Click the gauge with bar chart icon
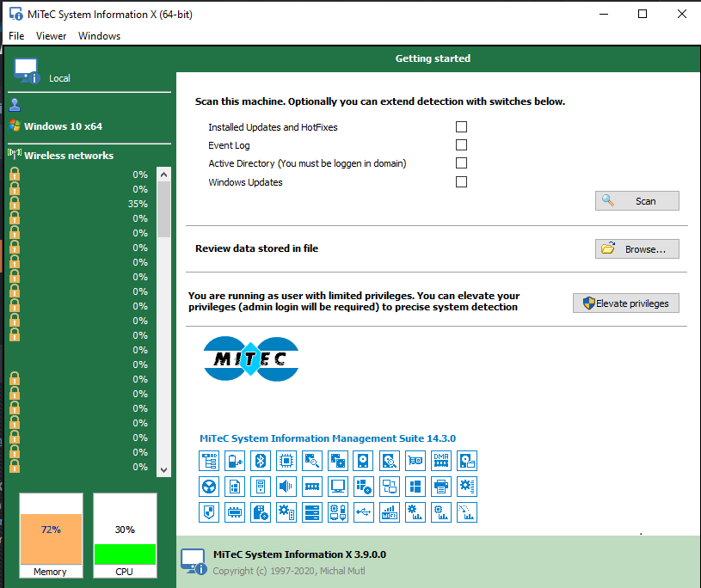701x588 pixels. [467, 512]
